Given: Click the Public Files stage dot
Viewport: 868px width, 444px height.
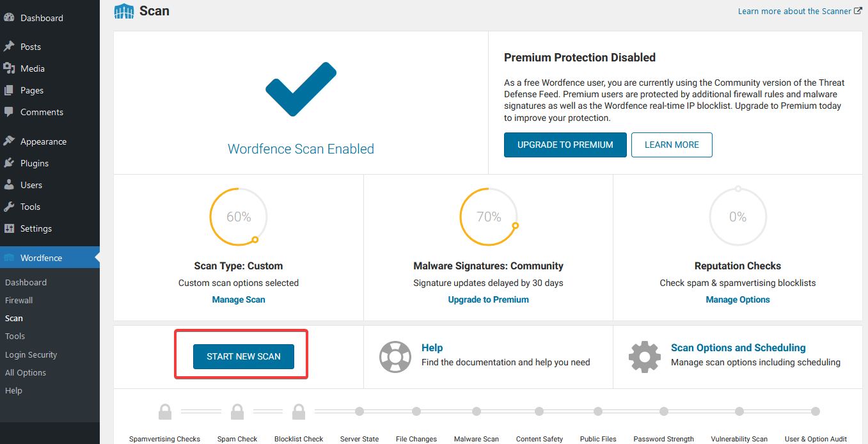Looking at the screenshot, I should (x=598, y=411).
